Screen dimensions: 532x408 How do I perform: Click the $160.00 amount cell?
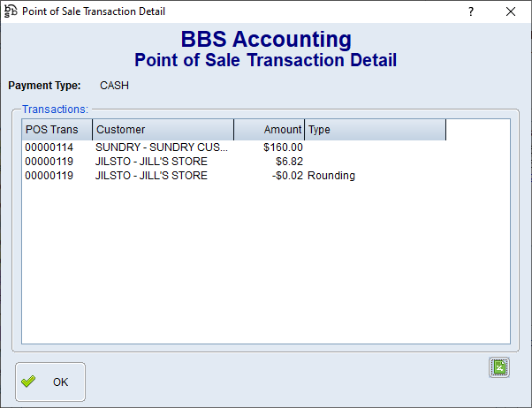coord(283,147)
